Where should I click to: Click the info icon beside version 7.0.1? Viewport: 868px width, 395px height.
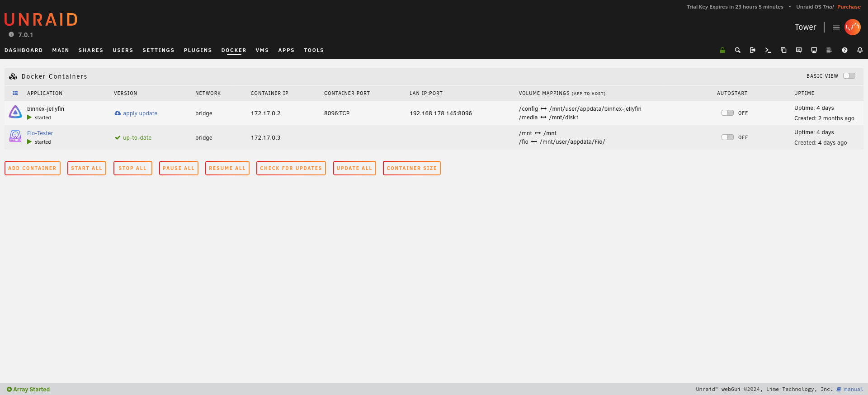click(x=11, y=34)
